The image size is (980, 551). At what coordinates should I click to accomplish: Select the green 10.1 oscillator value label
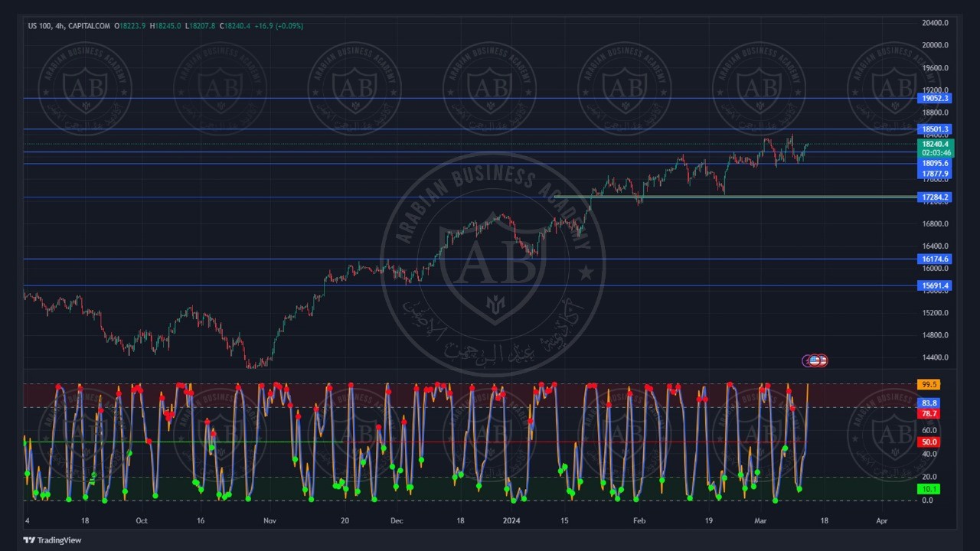click(929, 489)
